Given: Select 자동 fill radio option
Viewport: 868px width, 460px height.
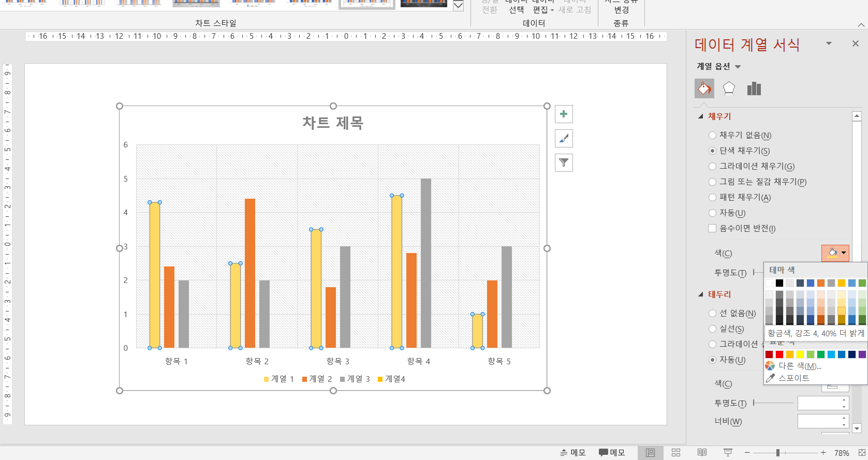Looking at the screenshot, I should coord(727,213).
